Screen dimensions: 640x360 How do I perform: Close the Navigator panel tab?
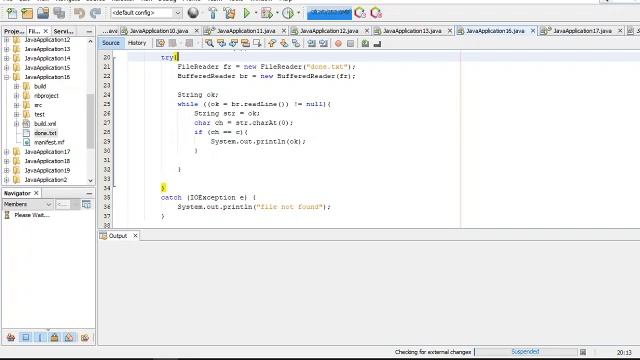[x=36, y=193]
